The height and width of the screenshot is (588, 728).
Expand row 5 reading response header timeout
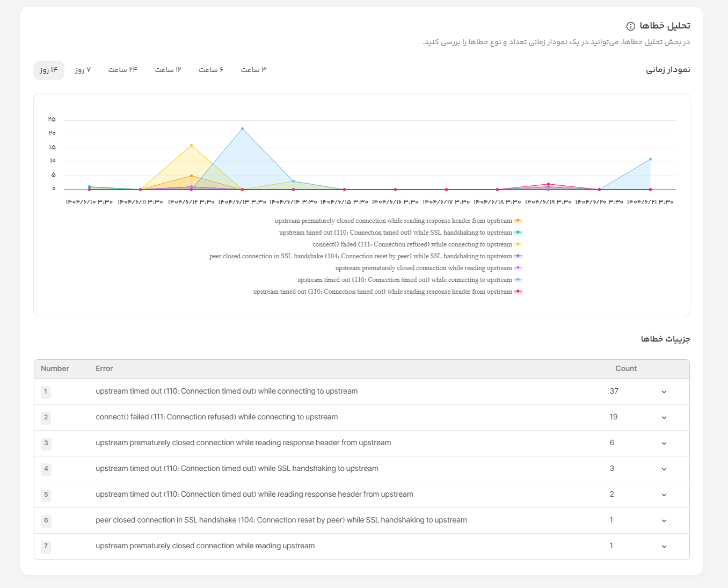pos(664,495)
